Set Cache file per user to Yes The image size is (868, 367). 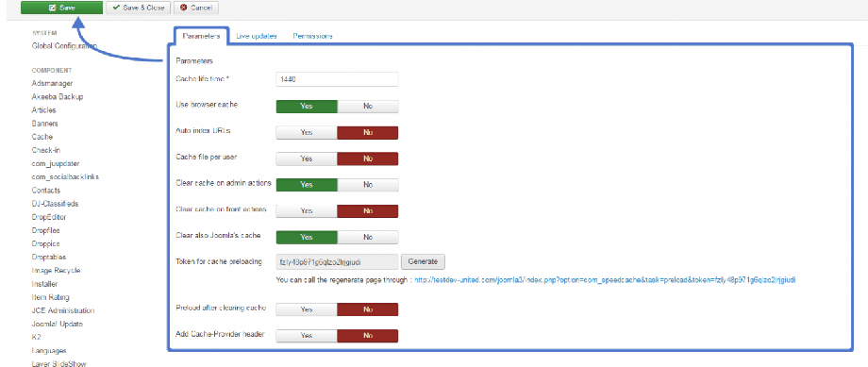coord(307,158)
